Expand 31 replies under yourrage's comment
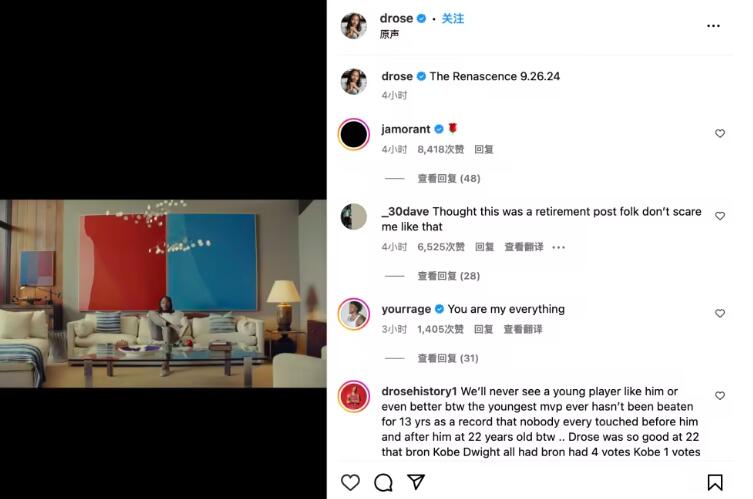The height and width of the screenshot is (499, 753). pyautogui.click(x=448, y=358)
